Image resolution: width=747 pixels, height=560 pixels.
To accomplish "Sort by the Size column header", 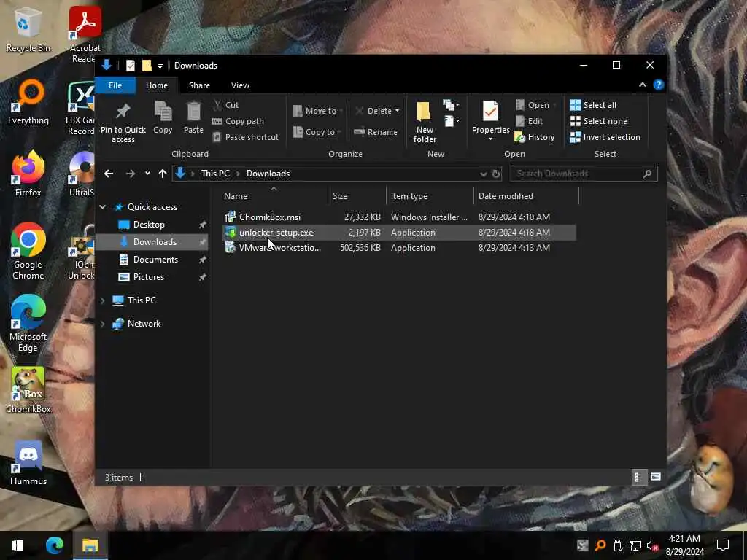I will point(357,195).
